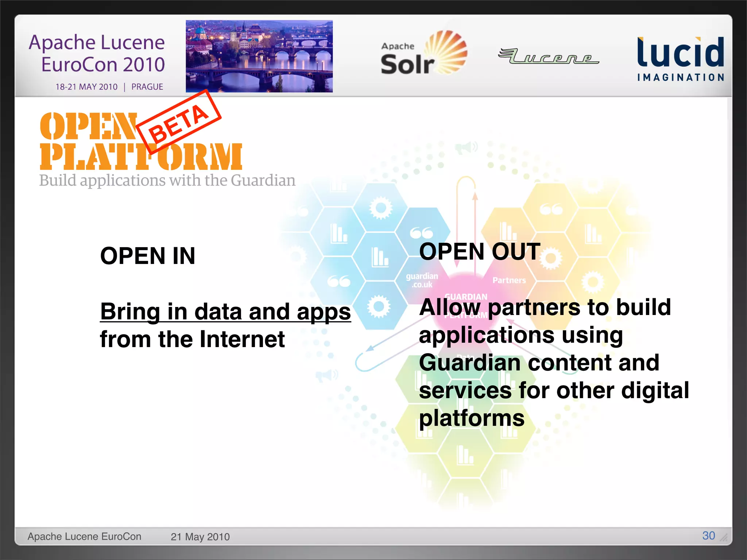
Task: Click the 'guardian.co.uk' hexagon label
Action: (x=422, y=280)
